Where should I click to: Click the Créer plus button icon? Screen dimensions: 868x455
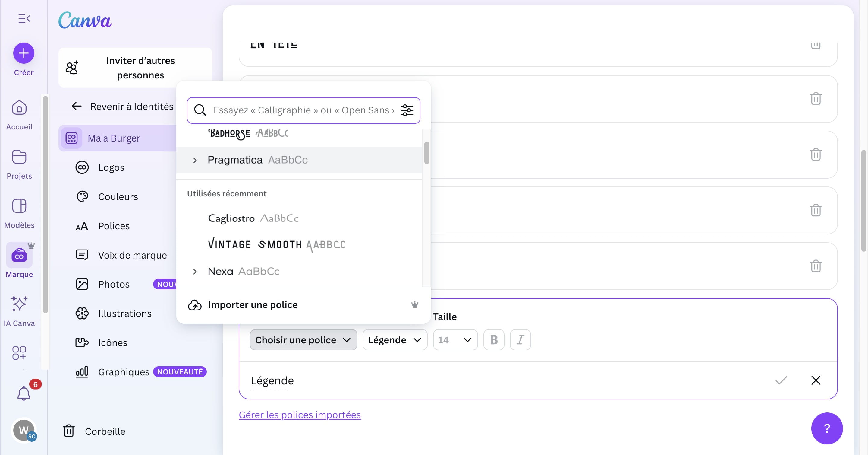tap(24, 53)
